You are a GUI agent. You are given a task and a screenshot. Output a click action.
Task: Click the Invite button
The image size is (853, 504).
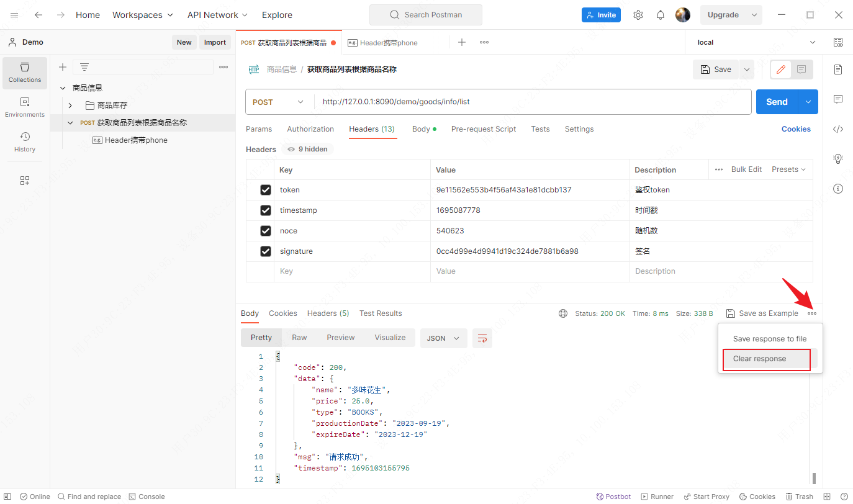pyautogui.click(x=601, y=15)
